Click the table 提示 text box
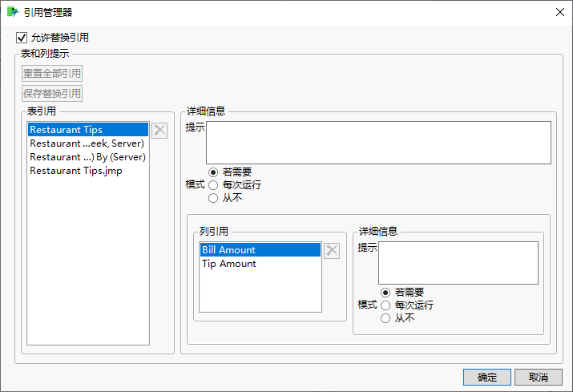The image size is (573, 392). click(x=378, y=143)
